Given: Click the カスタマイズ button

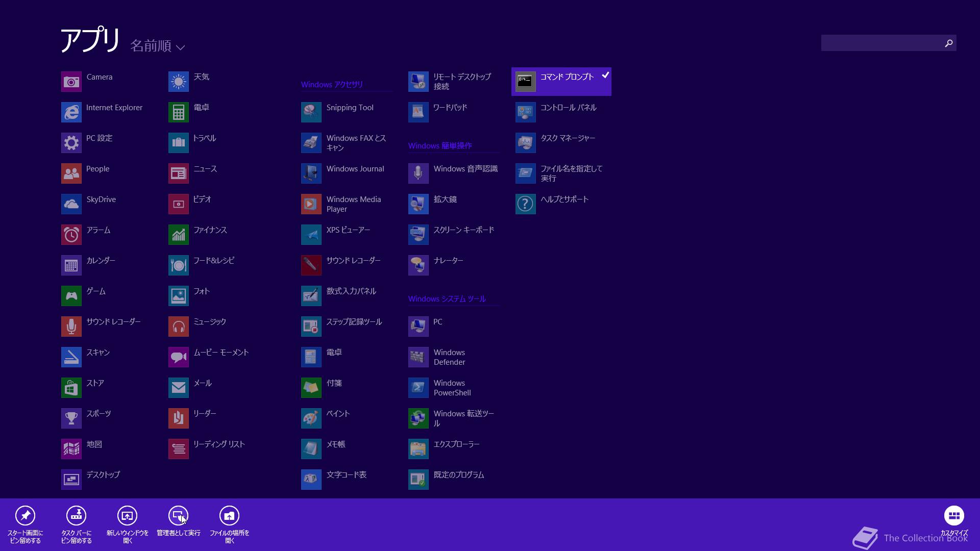Looking at the screenshot, I should point(954,521).
